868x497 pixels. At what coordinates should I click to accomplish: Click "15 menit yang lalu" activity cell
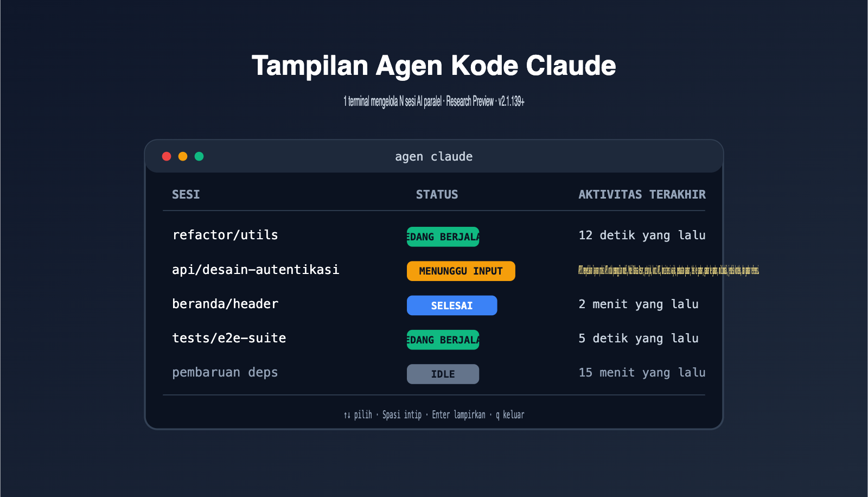(x=642, y=373)
